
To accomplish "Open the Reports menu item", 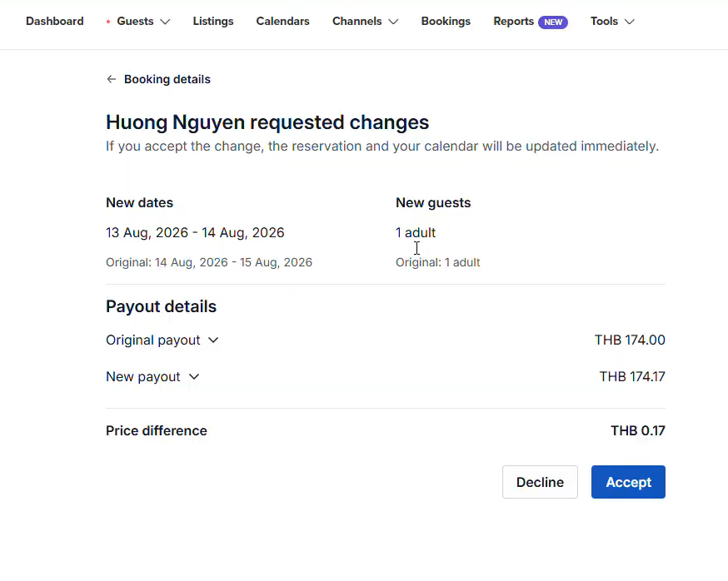I will point(513,22).
